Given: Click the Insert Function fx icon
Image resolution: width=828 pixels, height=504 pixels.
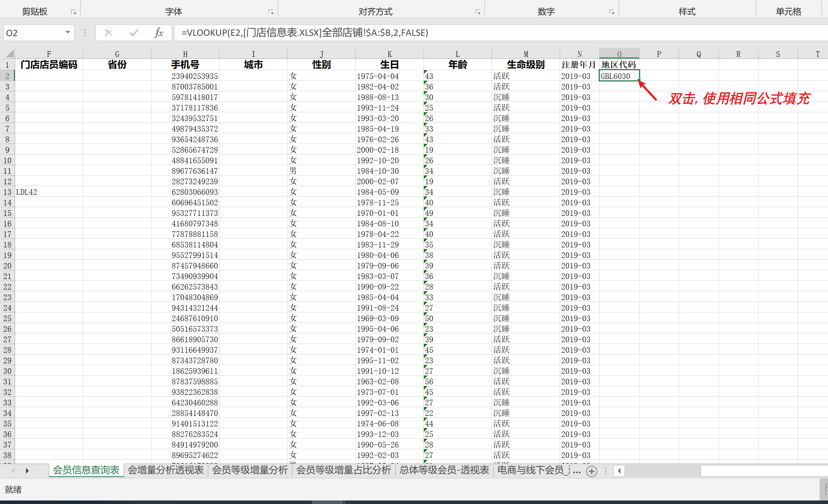Looking at the screenshot, I should 159,33.
